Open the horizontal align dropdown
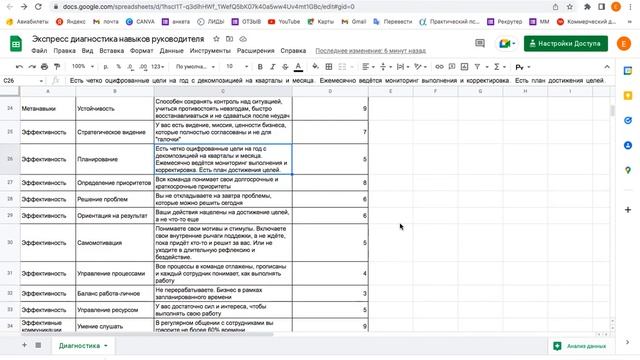 click(x=368, y=67)
